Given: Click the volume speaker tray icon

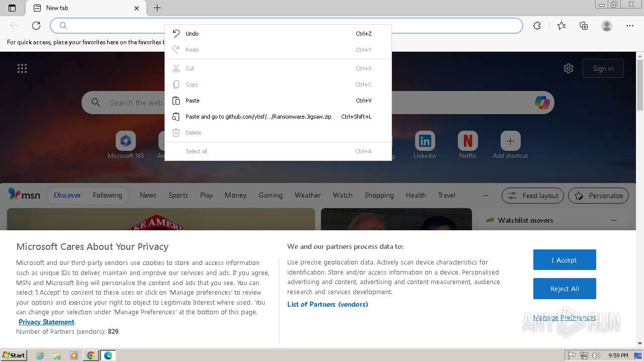Looking at the screenshot, I should click(x=596, y=355).
